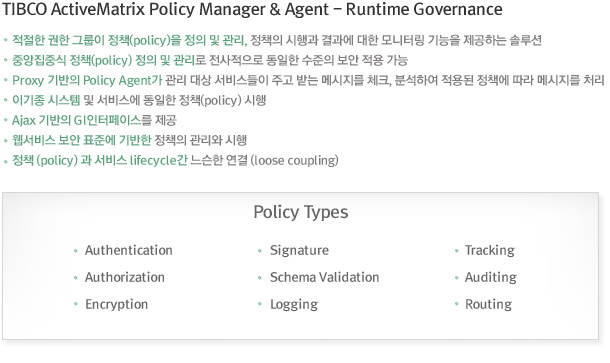Click the 이기종 시스템 highlighted text

[46, 100]
